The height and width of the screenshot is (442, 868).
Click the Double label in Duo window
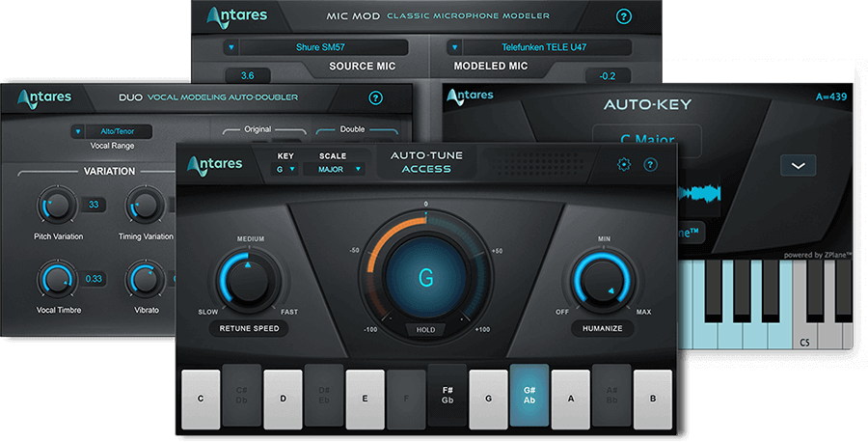click(x=352, y=129)
